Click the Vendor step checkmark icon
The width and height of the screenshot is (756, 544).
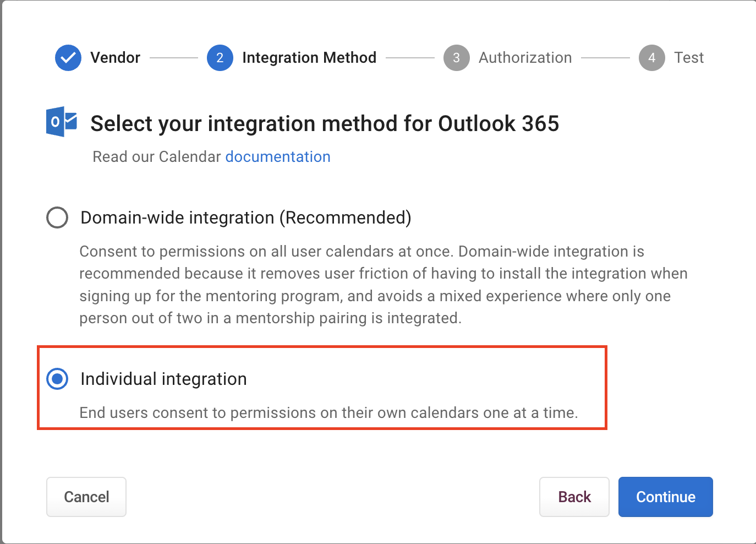(68, 58)
